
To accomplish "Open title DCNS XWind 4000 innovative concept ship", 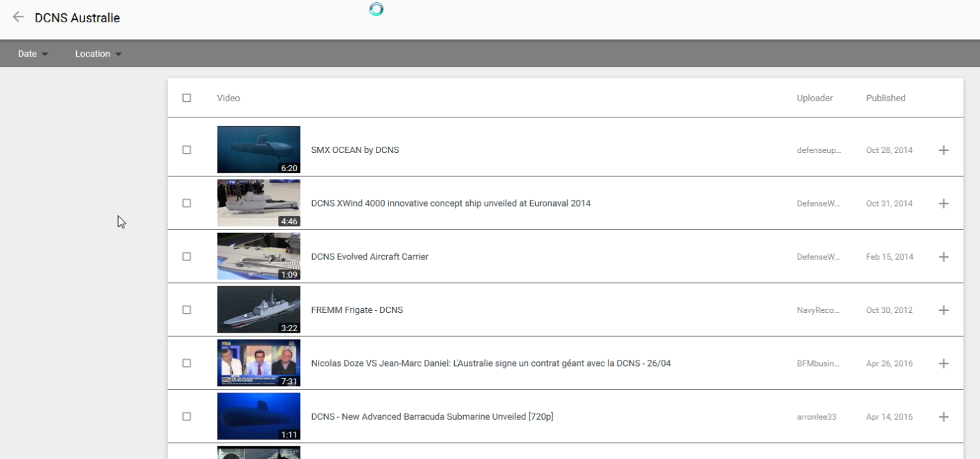I will [x=451, y=203].
